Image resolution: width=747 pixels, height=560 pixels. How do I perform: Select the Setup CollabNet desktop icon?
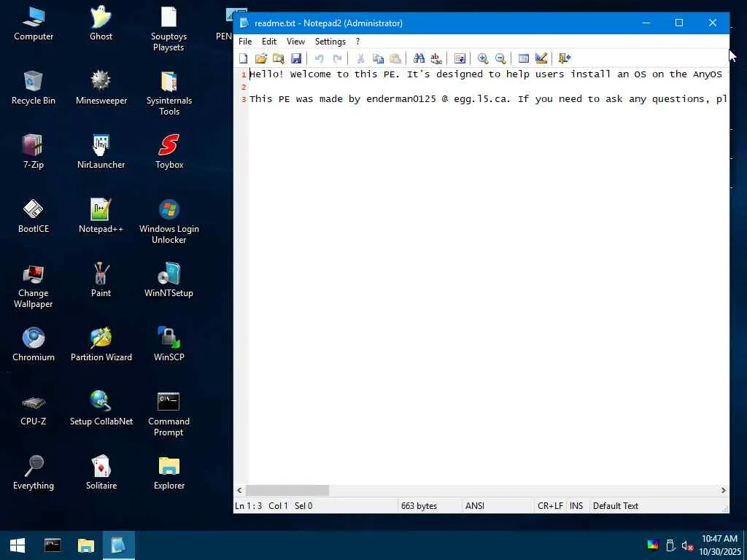[101, 408]
